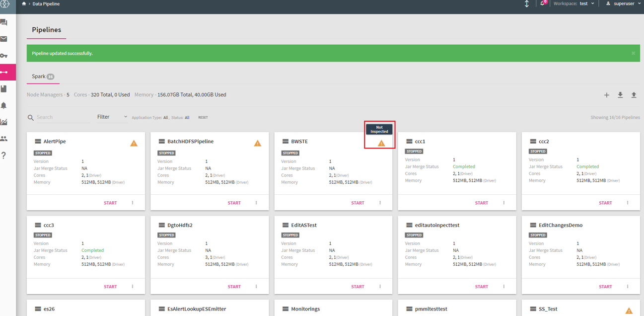Create a new pipeline with plus icon

click(x=606, y=95)
